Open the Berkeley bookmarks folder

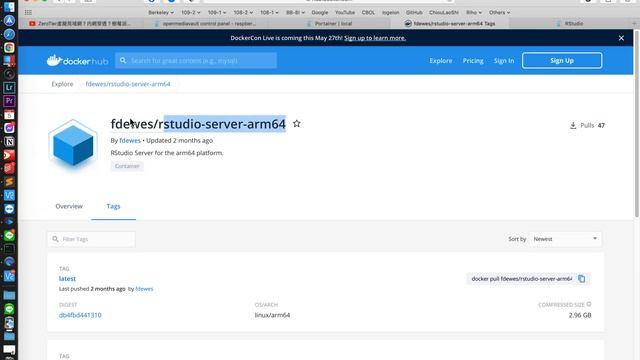(x=160, y=13)
